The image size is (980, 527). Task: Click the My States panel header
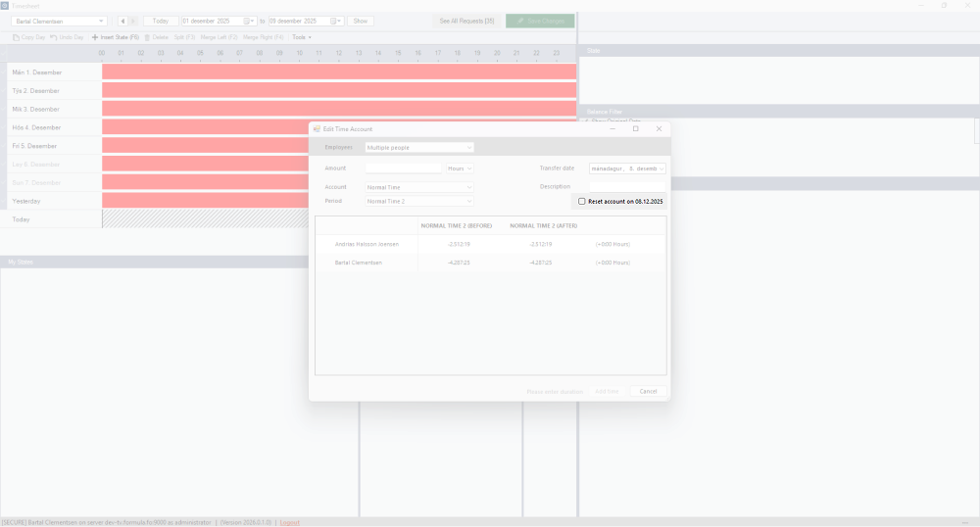(x=155, y=263)
